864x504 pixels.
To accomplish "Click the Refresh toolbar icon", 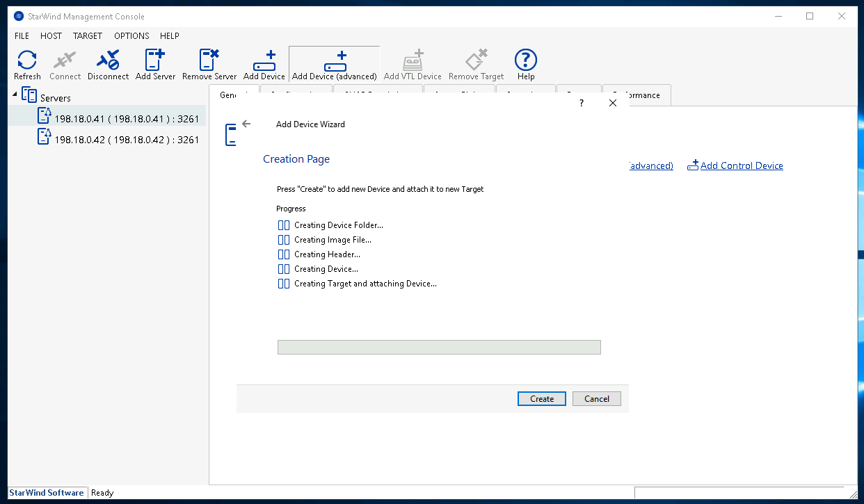I will pos(27,65).
